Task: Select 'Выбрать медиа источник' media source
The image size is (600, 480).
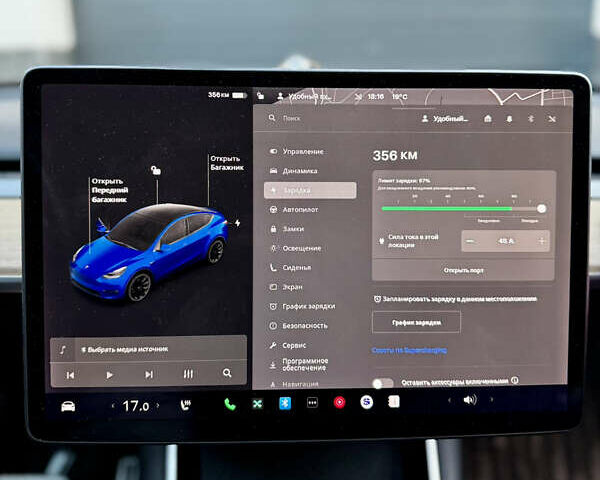Action: [125, 349]
